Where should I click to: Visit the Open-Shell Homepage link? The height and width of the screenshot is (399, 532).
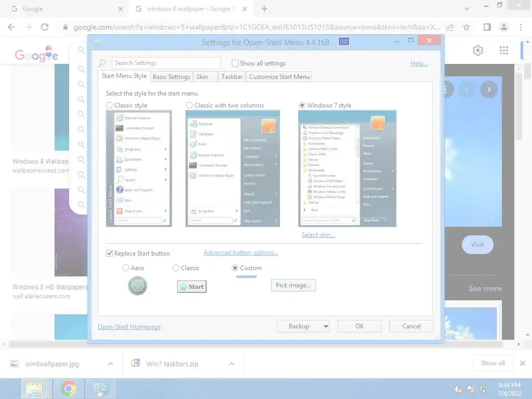(x=129, y=327)
